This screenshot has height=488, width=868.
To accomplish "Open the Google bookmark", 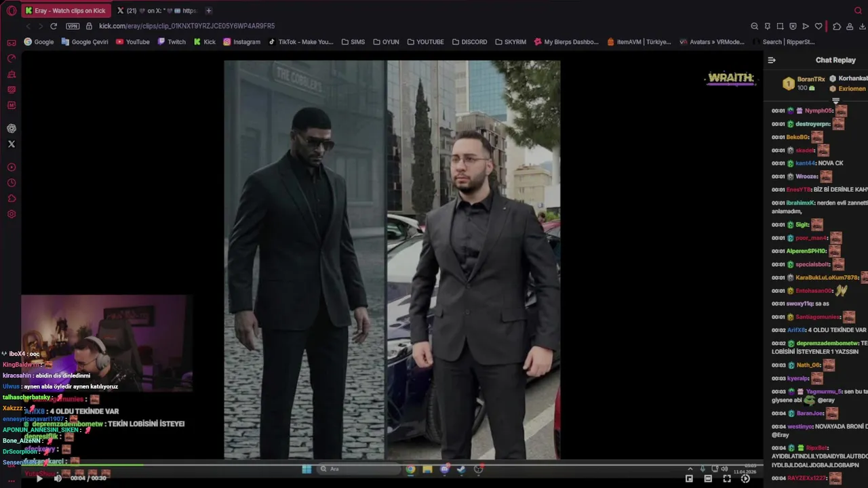I will 39,41.
